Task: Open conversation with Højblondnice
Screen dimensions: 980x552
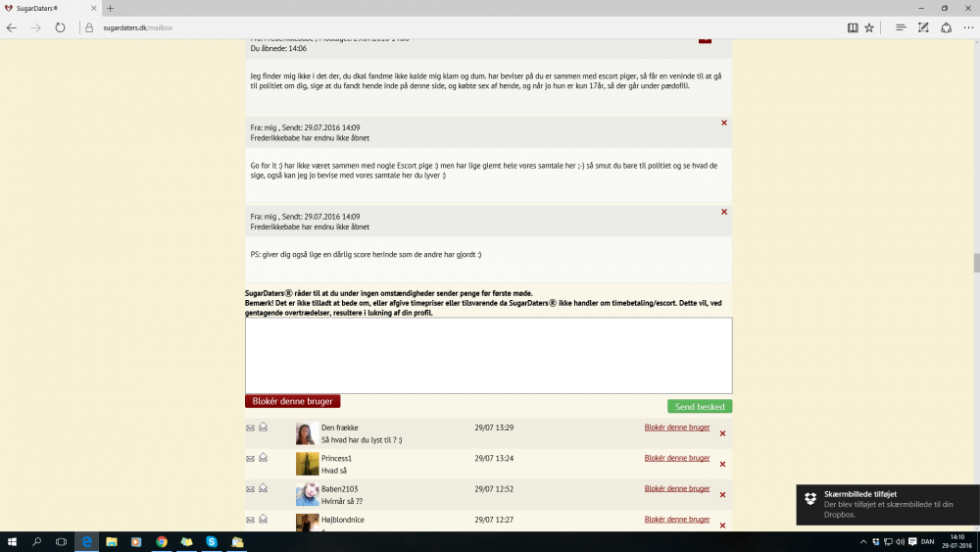Action: click(x=342, y=520)
